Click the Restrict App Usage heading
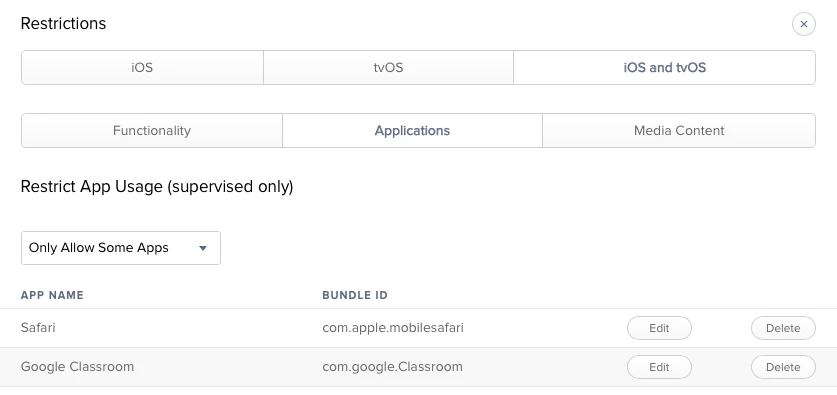 (157, 187)
